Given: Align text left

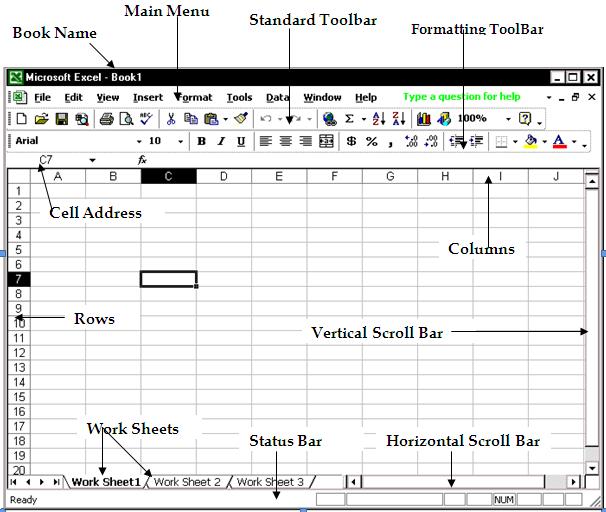Looking at the screenshot, I should pyautogui.click(x=266, y=141).
